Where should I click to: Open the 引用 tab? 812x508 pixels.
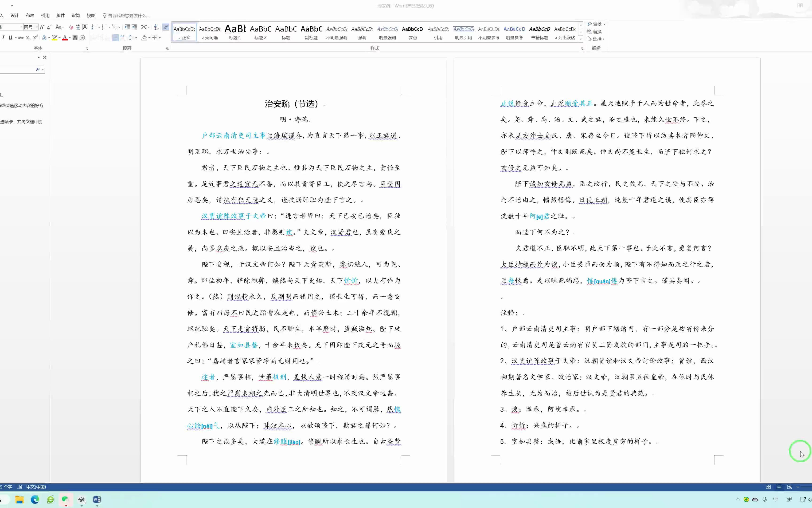[x=45, y=16]
